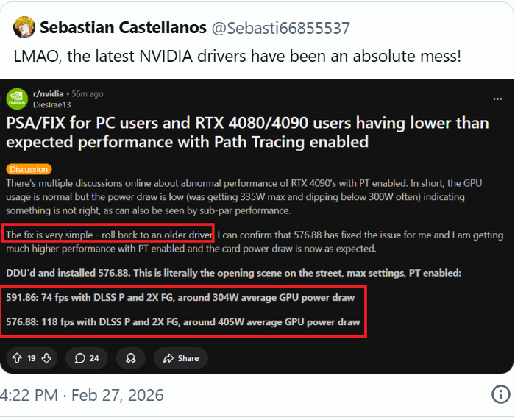
Task: Click the tweet info icon
Action: [500, 394]
